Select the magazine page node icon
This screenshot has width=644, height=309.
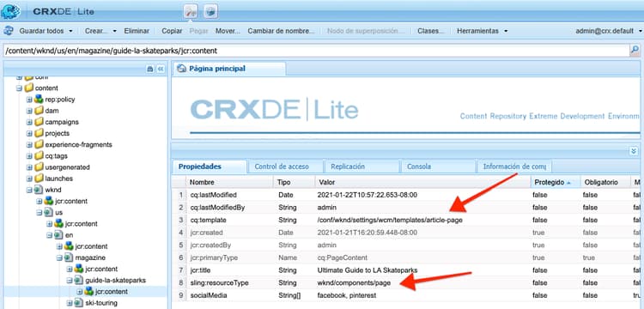click(69, 257)
